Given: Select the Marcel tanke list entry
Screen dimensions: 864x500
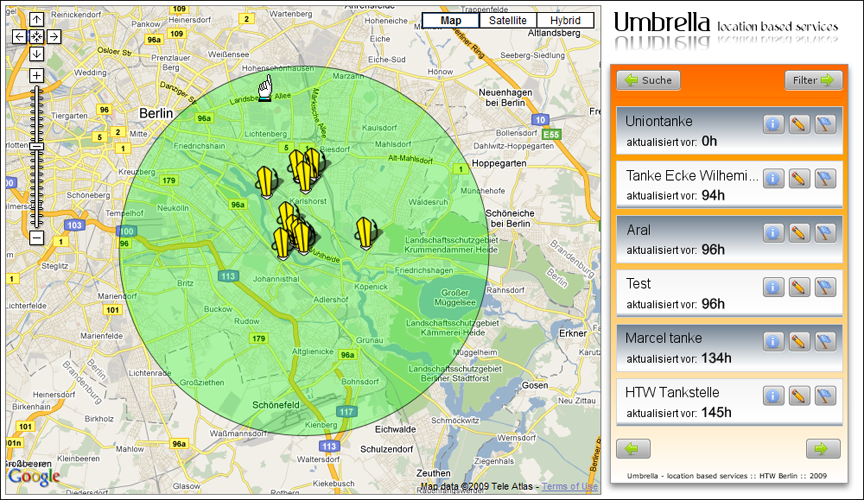Looking at the screenshot, I should (730, 348).
